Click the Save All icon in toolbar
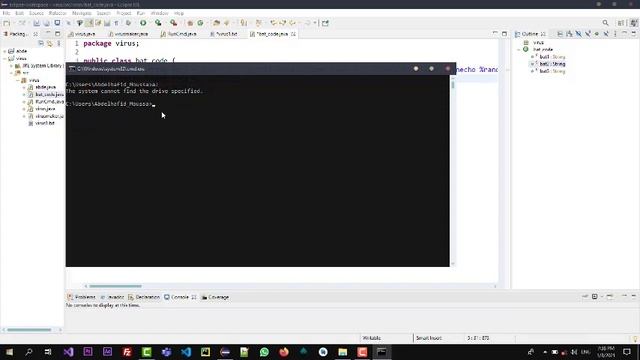This screenshot has width=640, height=360. pos(47,23)
